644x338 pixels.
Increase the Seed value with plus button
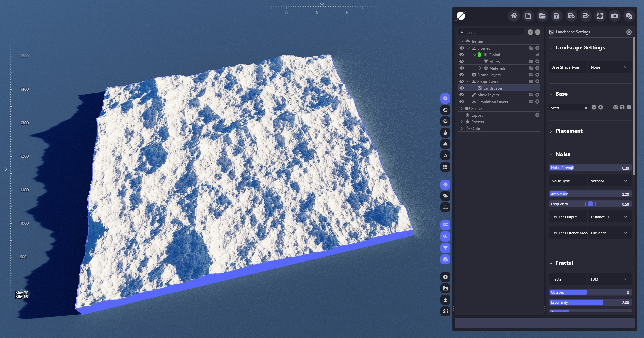pyautogui.click(x=601, y=107)
